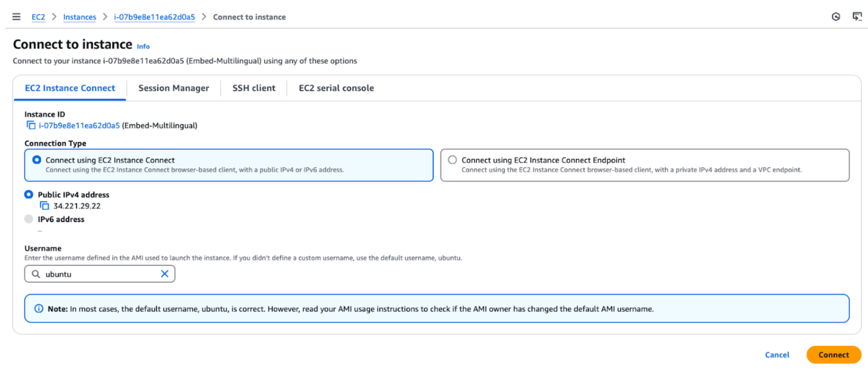The width and height of the screenshot is (868, 376).
Task: Copy the public IPv4 address
Action: [x=44, y=206]
